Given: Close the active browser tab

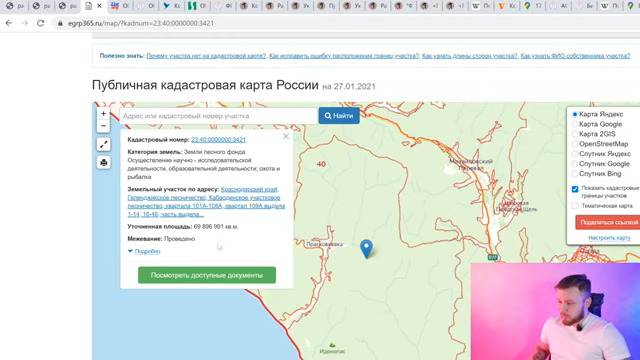Looking at the screenshot, I should point(99,6).
